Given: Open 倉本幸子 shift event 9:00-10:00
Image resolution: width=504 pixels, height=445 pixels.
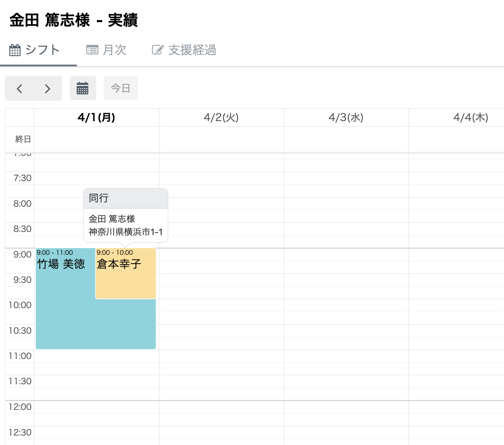Looking at the screenshot, I should click(x=125, y=277).
